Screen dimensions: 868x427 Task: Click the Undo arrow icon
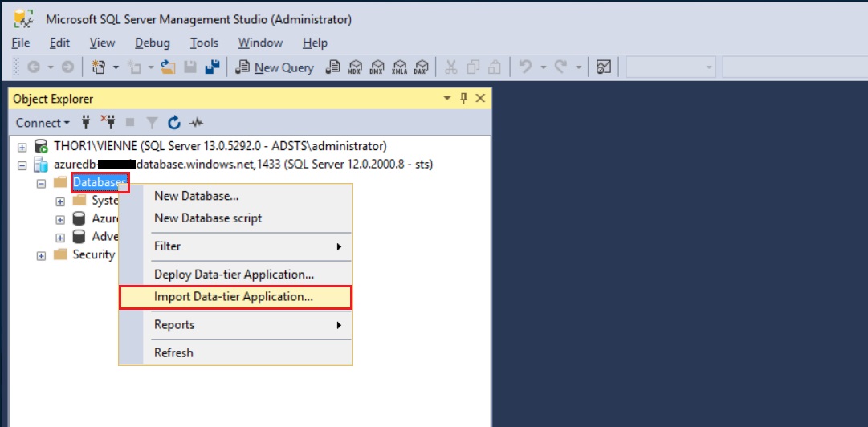click(525, 67)
